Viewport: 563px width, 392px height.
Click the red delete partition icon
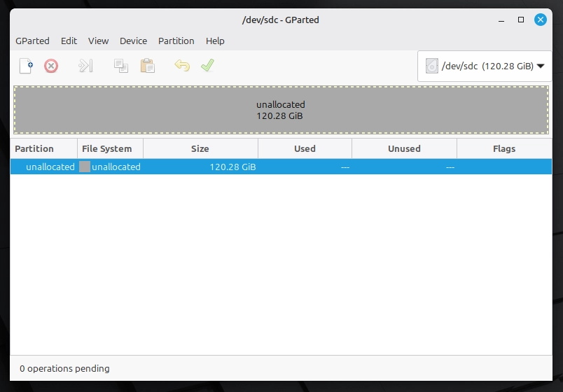tap(51, 66)
